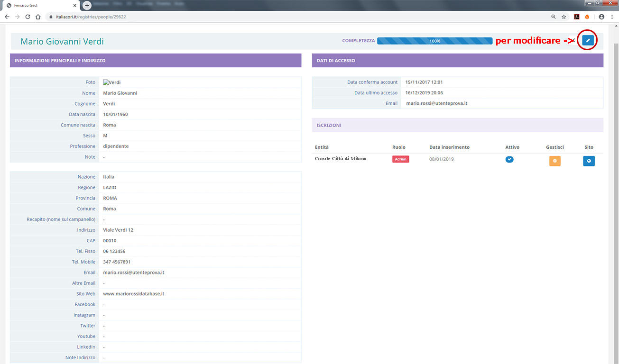Click the Corale Città di Milano entry
Viewport: 619px width, 364px height.
pos(341,159)
